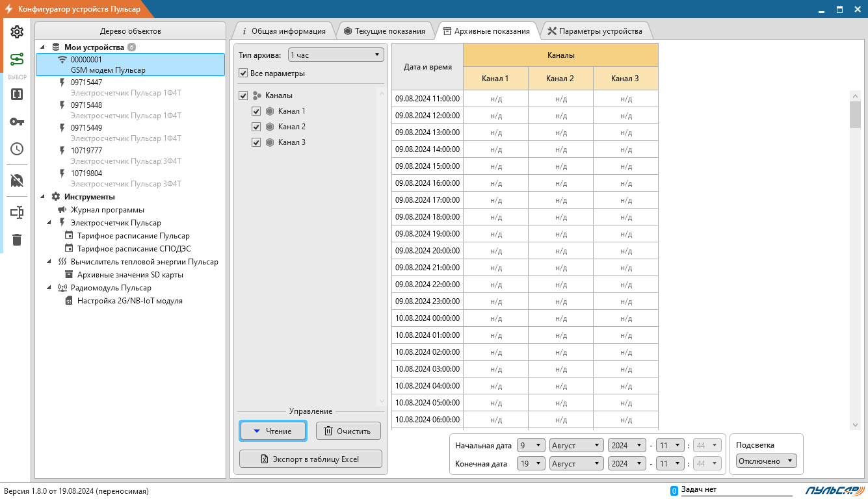This screenshot has width=868, height=499.
Task: Click the archive table vertical scrollbar thumb
Action: click(x=855, y=115)
